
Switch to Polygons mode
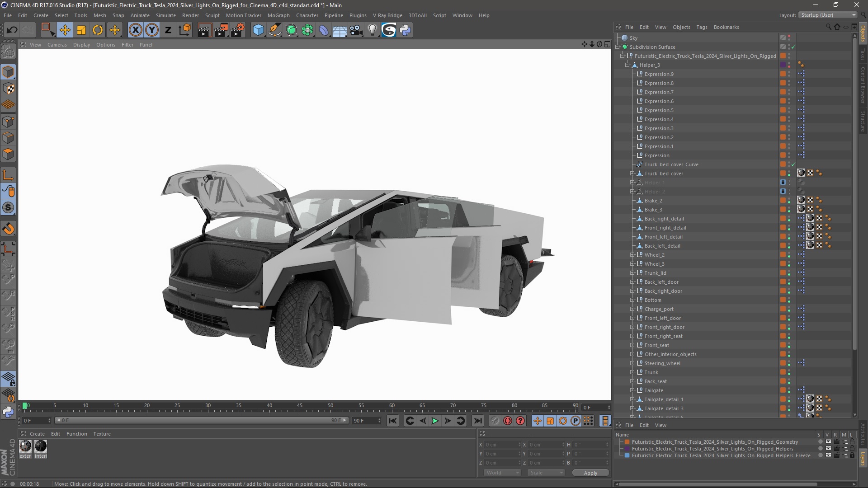tap(8, 154)
